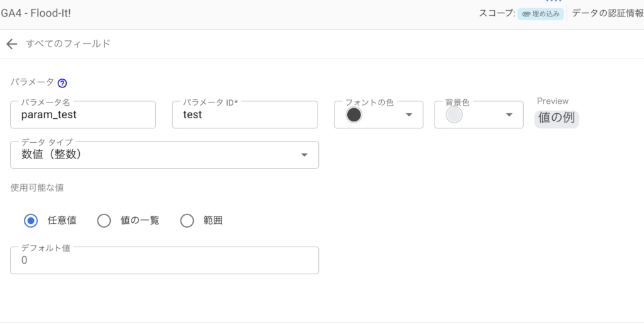This screenshot has height=324, width=644.
Task: Click the 値の例 preview chip
Action: point(557,119)
